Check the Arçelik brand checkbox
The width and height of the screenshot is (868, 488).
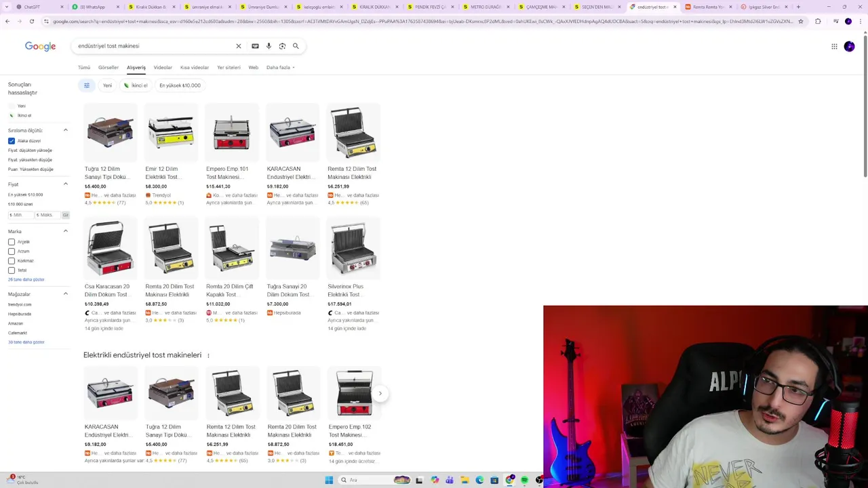[x=12, y=242]
